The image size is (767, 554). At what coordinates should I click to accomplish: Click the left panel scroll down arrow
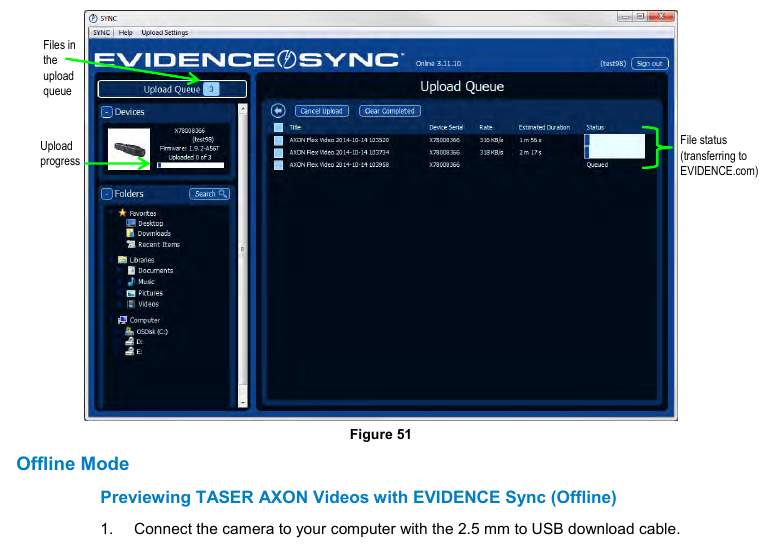click(243, 402)
